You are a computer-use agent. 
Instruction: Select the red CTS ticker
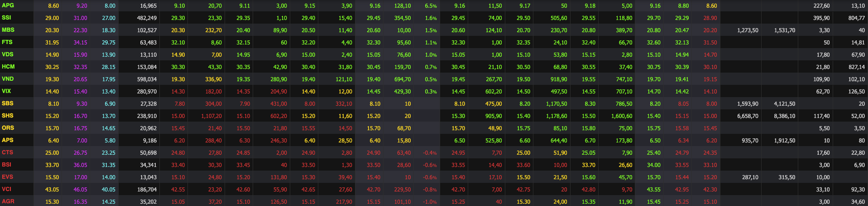7,152
